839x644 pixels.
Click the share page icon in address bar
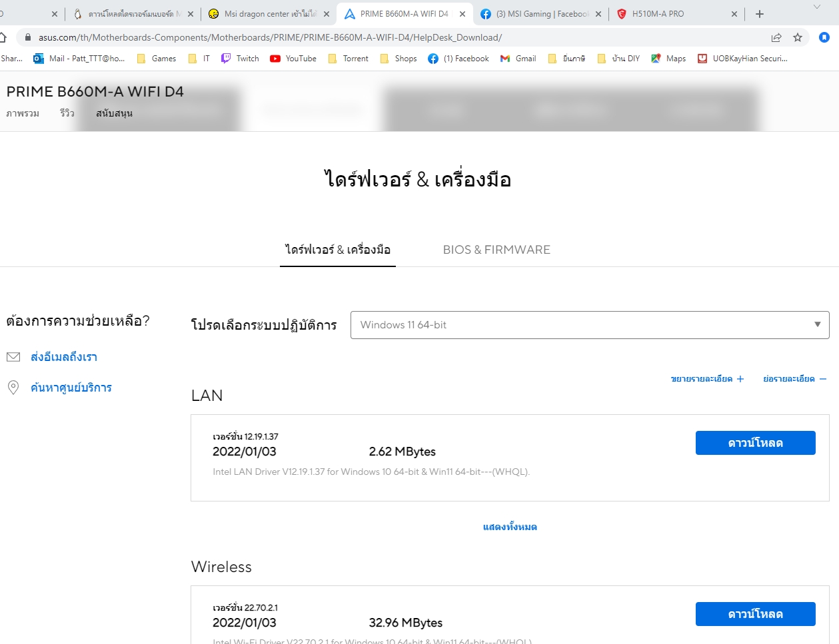776,37
